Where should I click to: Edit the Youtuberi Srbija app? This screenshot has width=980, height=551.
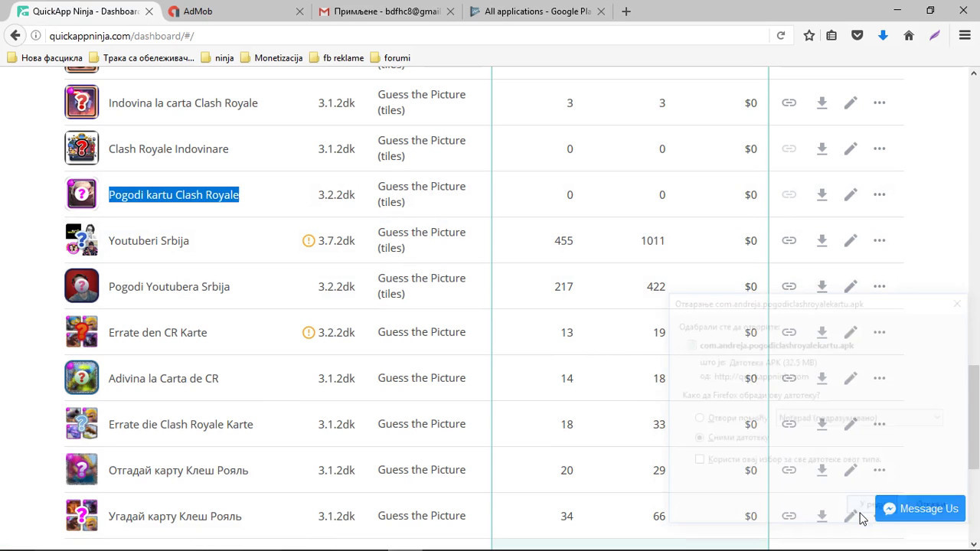[851, 240]
